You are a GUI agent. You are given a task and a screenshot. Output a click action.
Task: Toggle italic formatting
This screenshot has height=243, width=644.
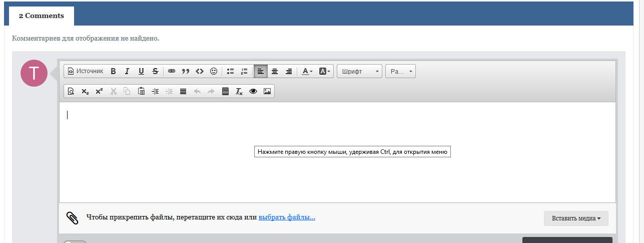coord(127,71)
